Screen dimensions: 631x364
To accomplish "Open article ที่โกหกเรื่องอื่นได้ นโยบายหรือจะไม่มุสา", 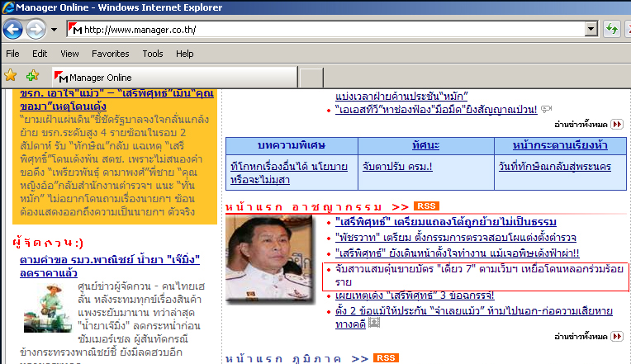I will click(289, 173).
